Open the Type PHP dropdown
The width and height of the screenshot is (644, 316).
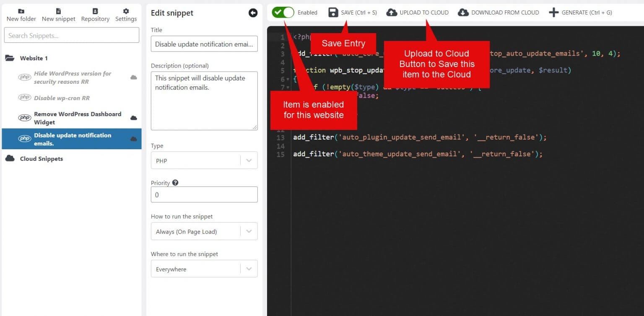click(x=204, y=161)
